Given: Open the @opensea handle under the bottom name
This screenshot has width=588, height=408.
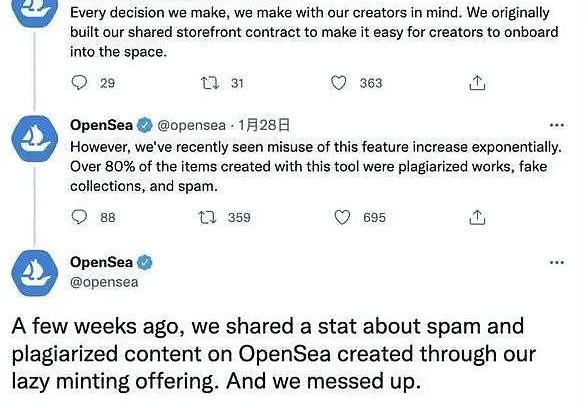Looking at the screenshot, I should pyautogui.click(x=104, y=282).
